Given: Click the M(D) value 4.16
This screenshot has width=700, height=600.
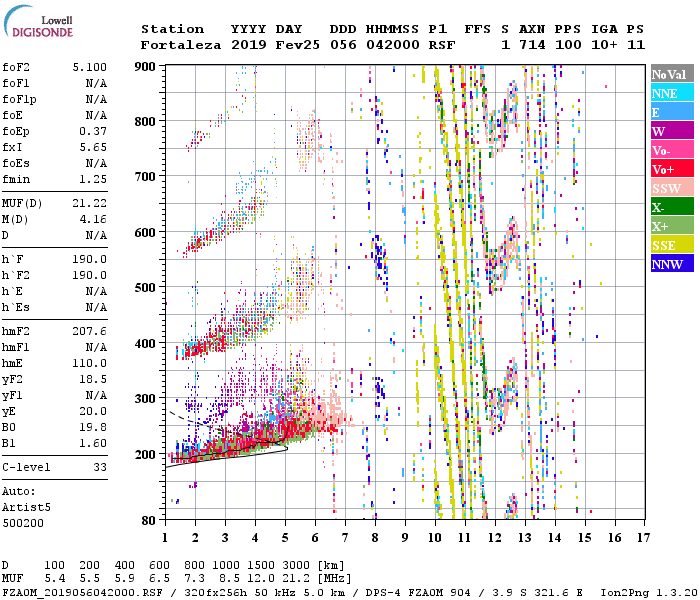Looking at the screenshot, I should (93, 219).
